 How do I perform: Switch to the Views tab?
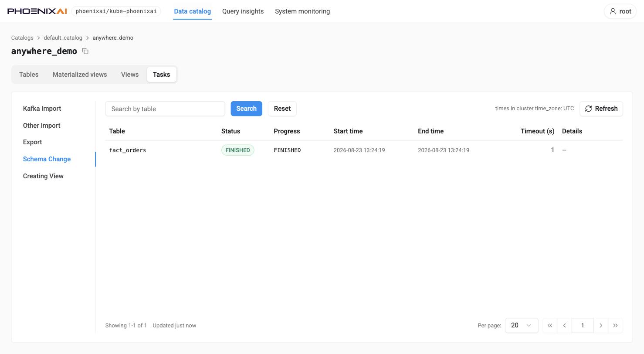130,75
